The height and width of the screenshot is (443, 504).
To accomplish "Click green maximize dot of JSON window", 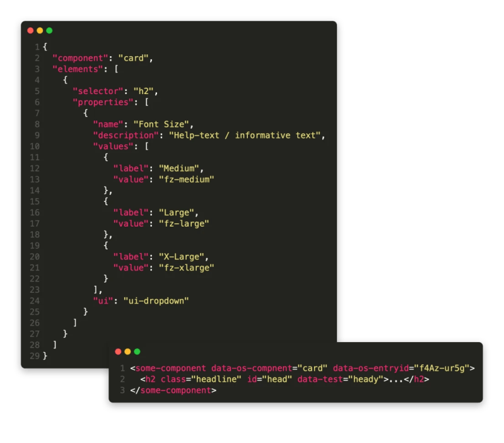I will coord(49,30).
